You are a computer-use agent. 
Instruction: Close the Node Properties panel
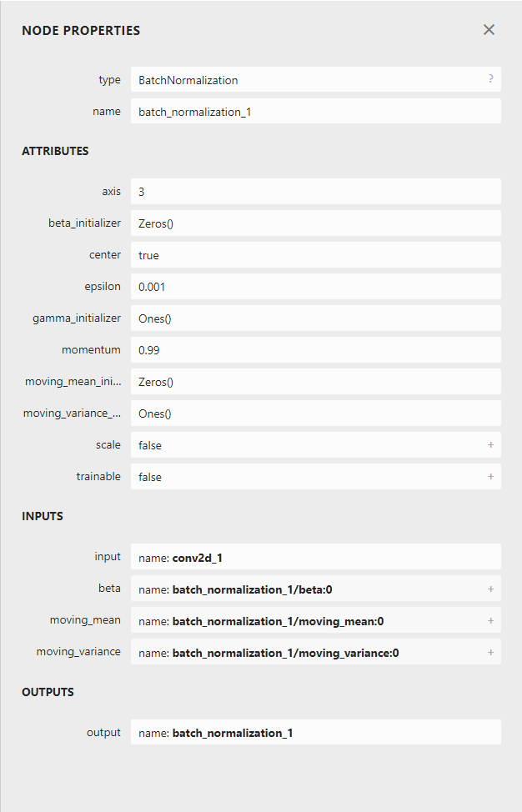pos(489,29)
